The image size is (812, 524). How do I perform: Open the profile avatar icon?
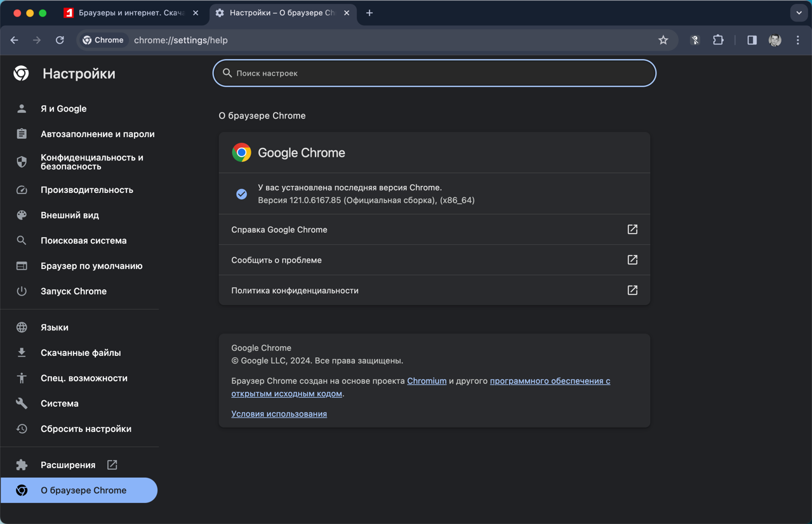(x=775, y=40)
